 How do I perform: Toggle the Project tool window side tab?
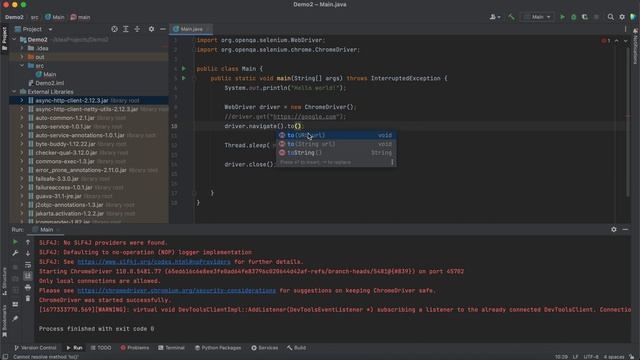4,39
